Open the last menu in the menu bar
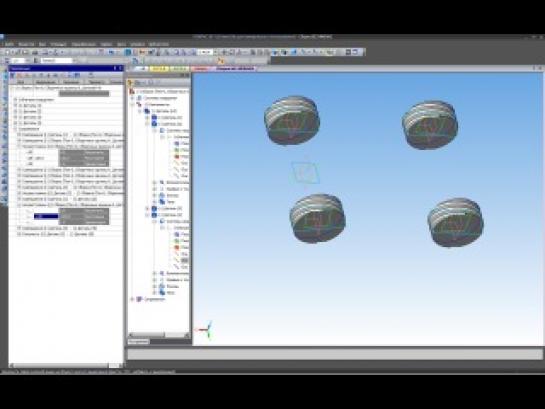 [x=159, y=44]
